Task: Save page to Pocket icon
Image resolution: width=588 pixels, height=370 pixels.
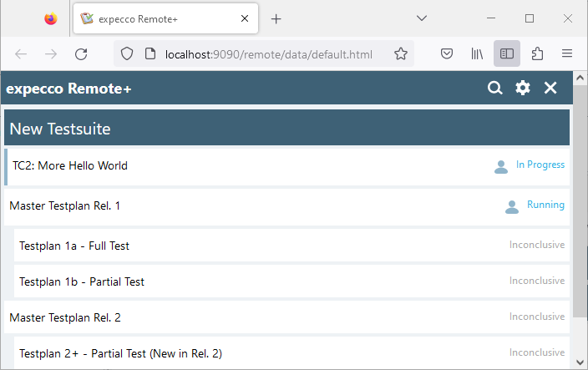Action: coord(447,53)
